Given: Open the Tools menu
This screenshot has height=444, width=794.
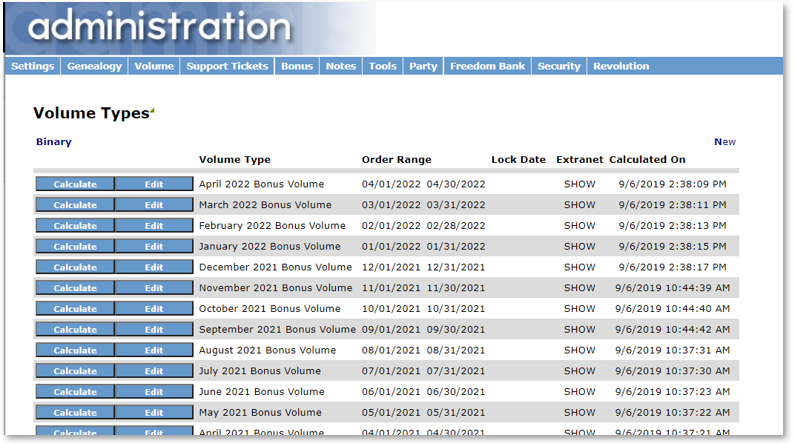Looking at the screenshot, I should [383, 66].
